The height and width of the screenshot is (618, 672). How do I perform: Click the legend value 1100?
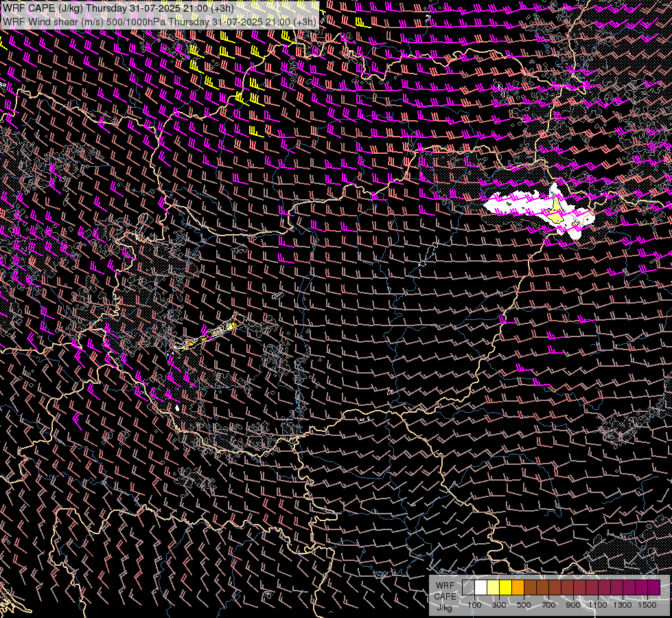tap(598, 605)
